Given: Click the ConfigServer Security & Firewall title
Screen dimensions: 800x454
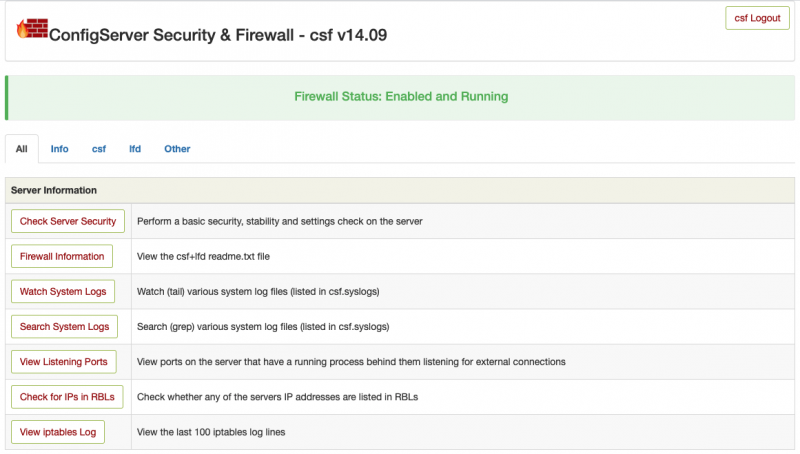Looking at the screenshot, I should (218, 34).
